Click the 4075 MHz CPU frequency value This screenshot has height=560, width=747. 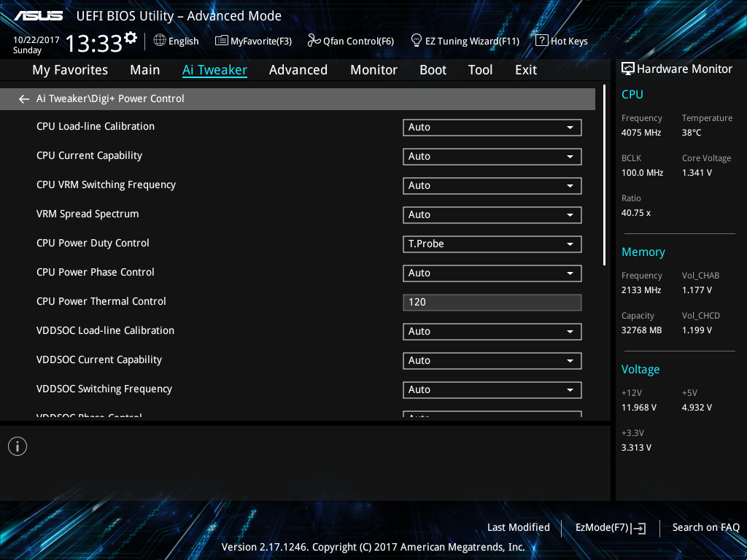coord(640,133)
